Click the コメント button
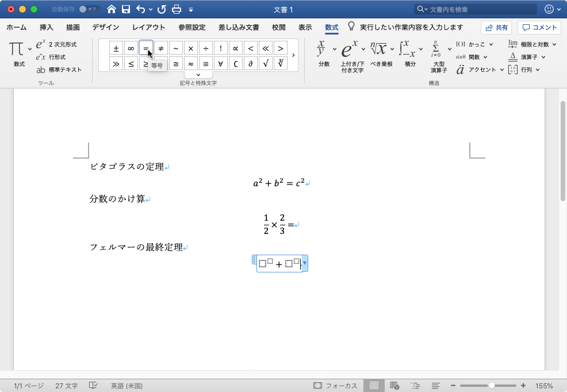 point(539,28)
